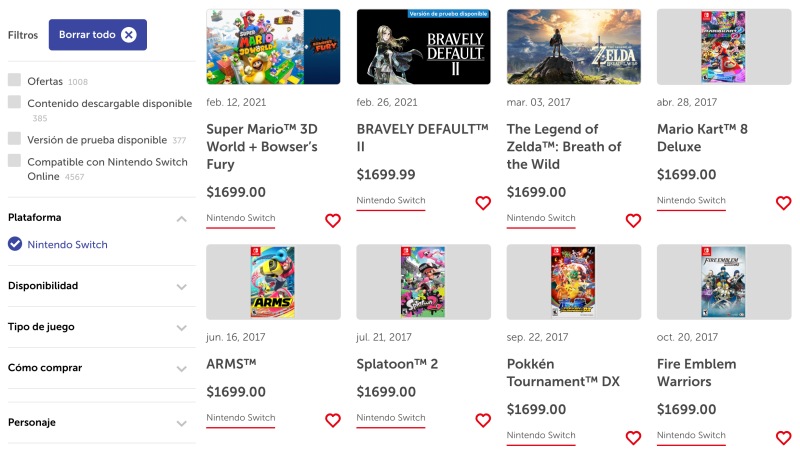Toggle Versión de prueba disponible checkbox
The height and width of the screenshot is (458, 800).
tap(14, 139)
